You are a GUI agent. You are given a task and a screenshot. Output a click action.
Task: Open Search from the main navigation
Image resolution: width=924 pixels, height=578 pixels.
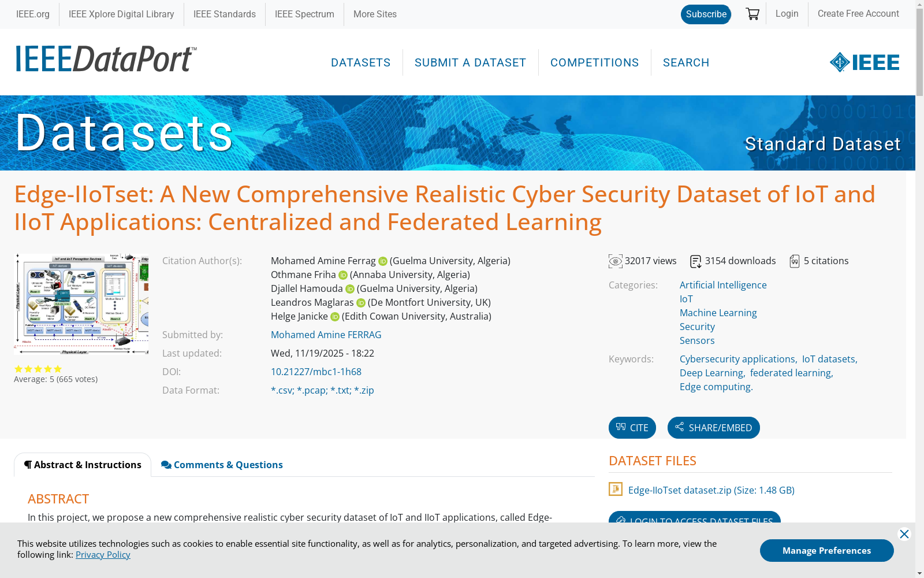[x=686, y=62]
